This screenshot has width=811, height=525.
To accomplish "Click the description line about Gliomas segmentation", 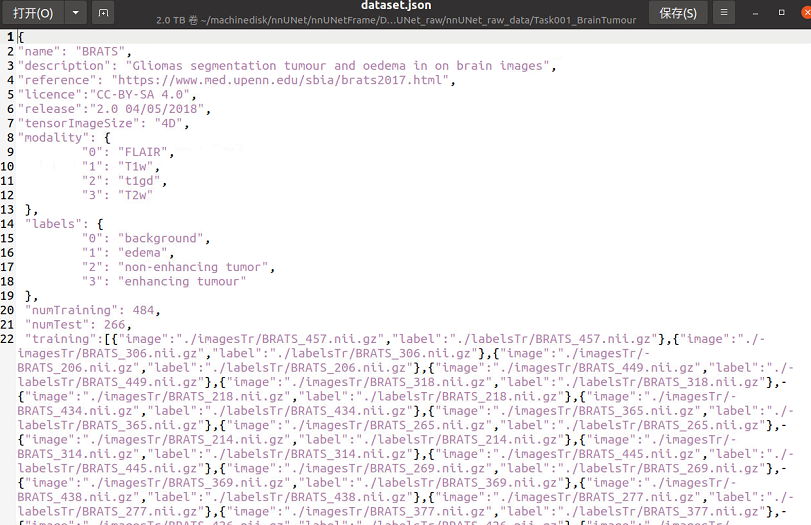I will click(287, 66).
